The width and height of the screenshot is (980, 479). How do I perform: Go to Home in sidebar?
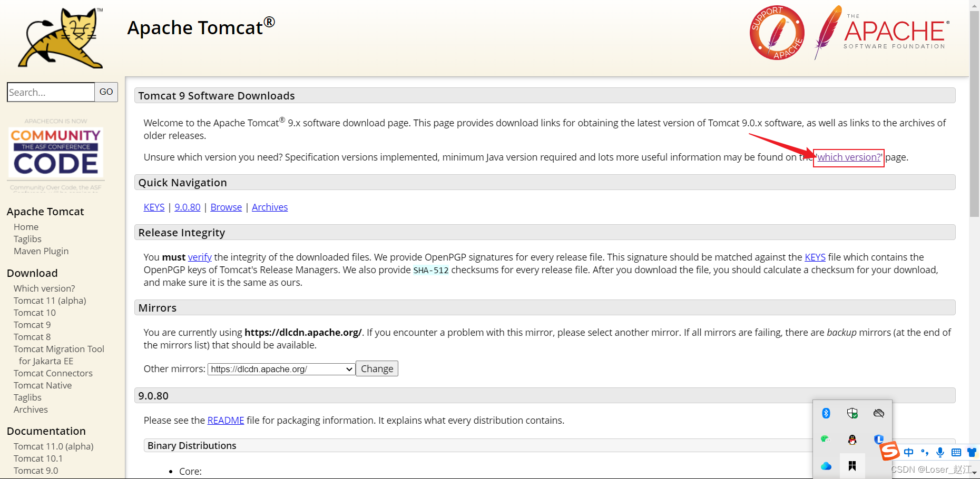26,227
